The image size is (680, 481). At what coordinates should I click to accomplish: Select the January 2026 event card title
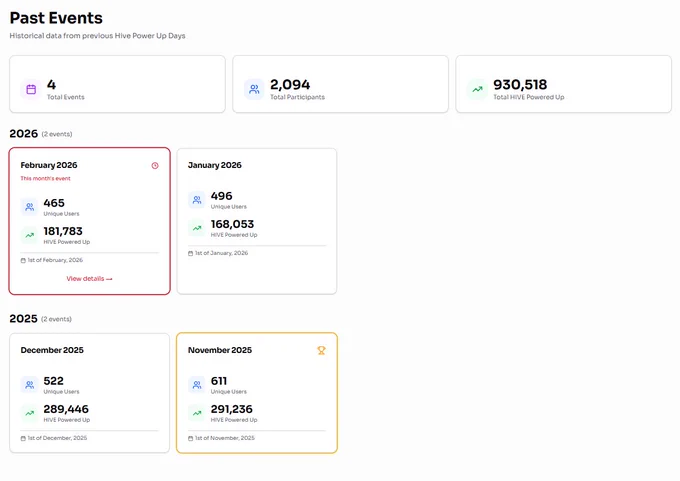click(215, 165)
